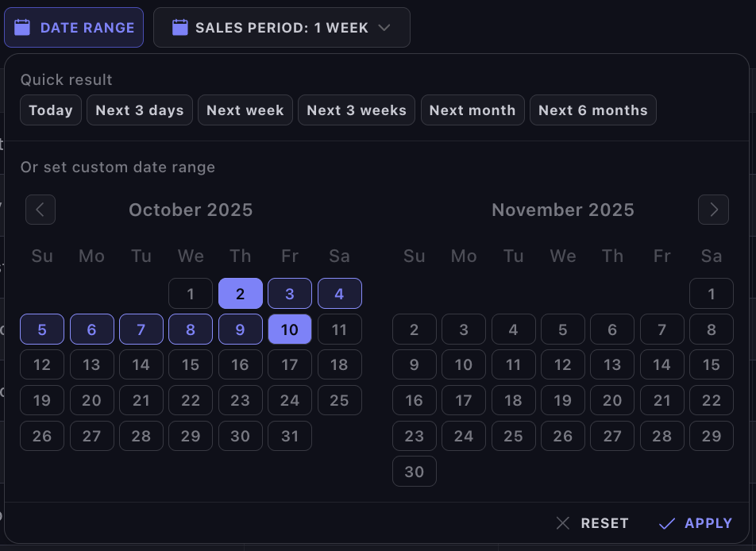Pick October 2 as start date
This screenshot has height=551, width=756.
(240, 294)
